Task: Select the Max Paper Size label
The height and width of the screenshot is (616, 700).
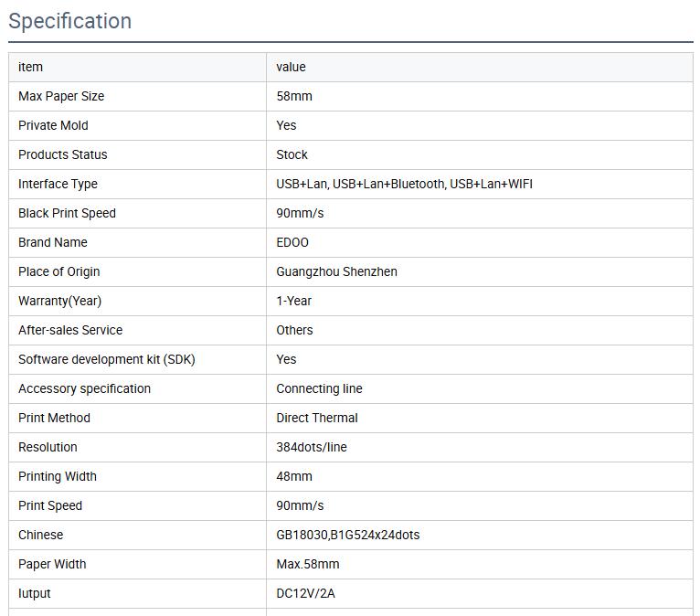Action: 61,96
